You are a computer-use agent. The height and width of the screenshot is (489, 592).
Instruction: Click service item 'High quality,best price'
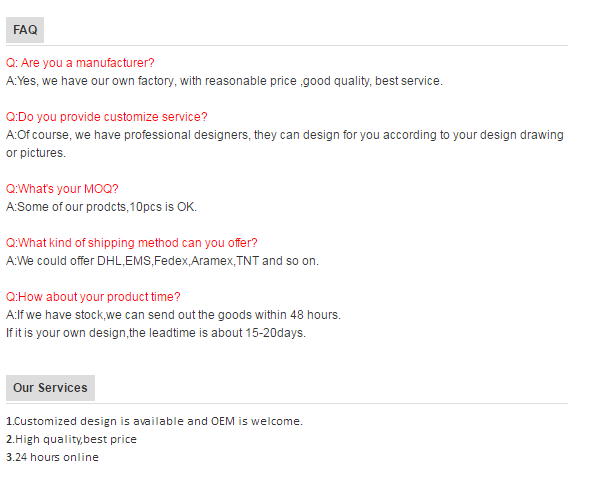click(71, 439)
